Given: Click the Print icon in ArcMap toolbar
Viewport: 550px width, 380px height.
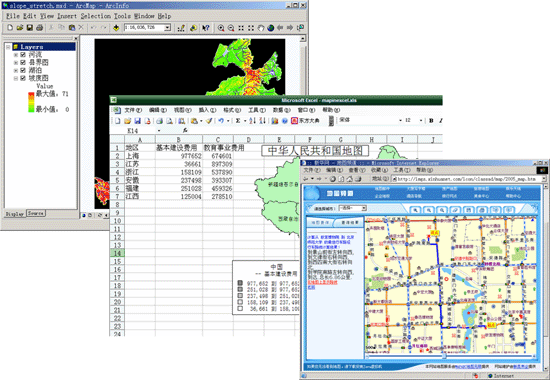Looking at the screenshot, I should point(40,28).
